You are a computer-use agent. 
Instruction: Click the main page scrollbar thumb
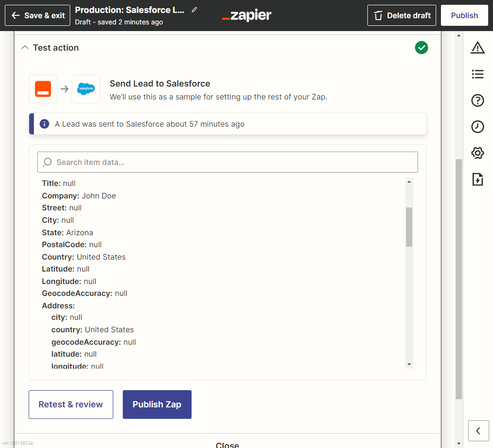(459, 279)
